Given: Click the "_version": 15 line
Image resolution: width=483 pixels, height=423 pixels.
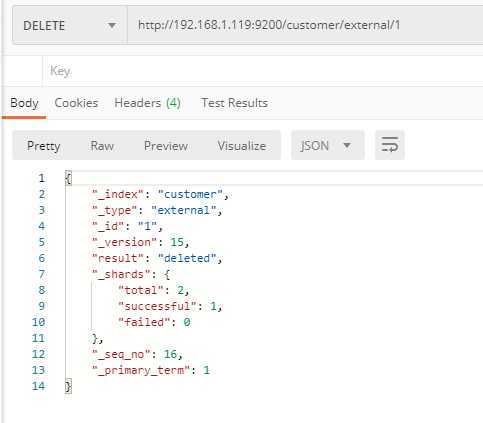Looking at the screenshot, I should [141, 242].
